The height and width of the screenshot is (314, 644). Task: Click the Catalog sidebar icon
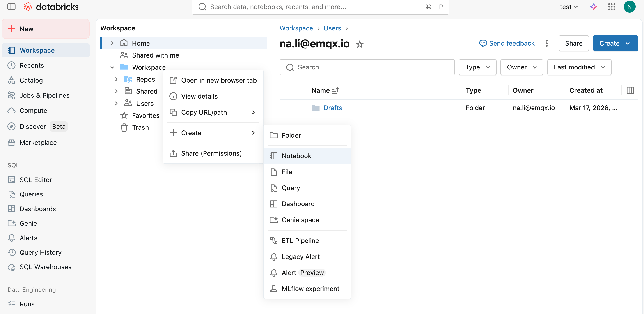pyautogui.click(x=11, y=80)
